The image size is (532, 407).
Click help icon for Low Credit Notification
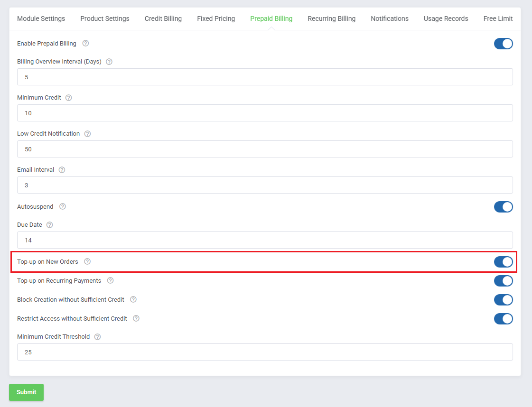[87, 134]
